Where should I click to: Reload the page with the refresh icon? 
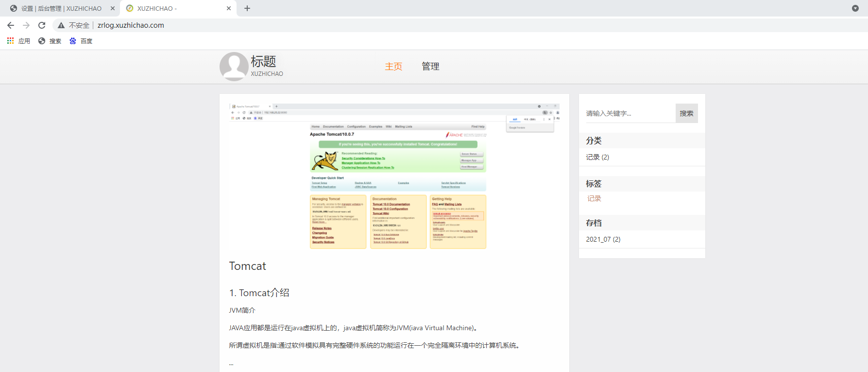click(x=42, y=25)
